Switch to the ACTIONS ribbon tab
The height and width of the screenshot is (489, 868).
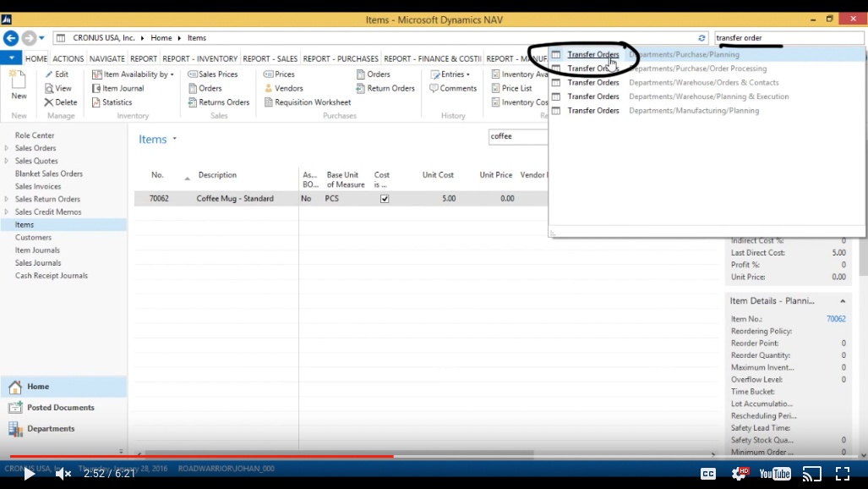[68, 58]
